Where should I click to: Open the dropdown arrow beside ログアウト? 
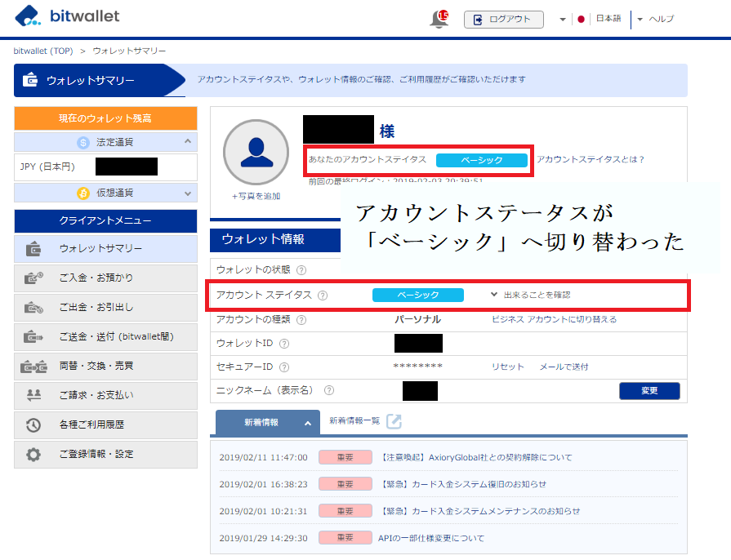point(563,19)
